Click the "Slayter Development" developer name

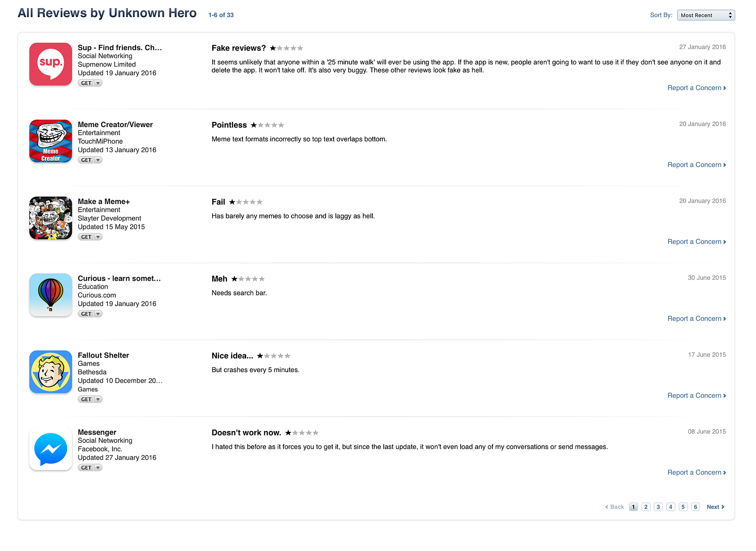[110, 219]
